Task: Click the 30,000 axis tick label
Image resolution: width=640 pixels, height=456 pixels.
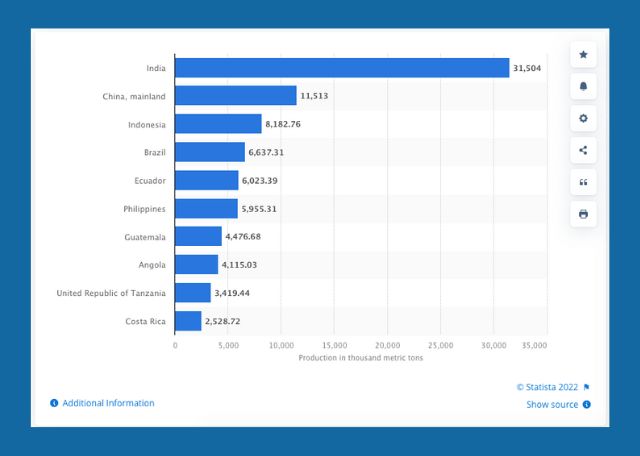Action: pyautogui.click(x=493, y=345)
